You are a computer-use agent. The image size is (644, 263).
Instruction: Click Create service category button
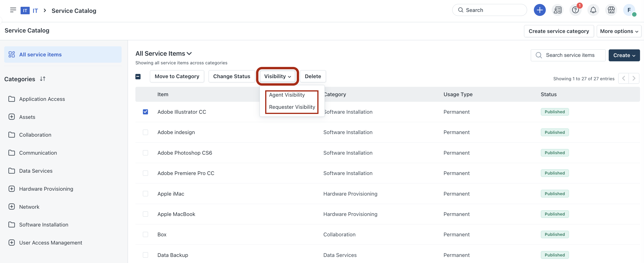click(x=558, y=31)
